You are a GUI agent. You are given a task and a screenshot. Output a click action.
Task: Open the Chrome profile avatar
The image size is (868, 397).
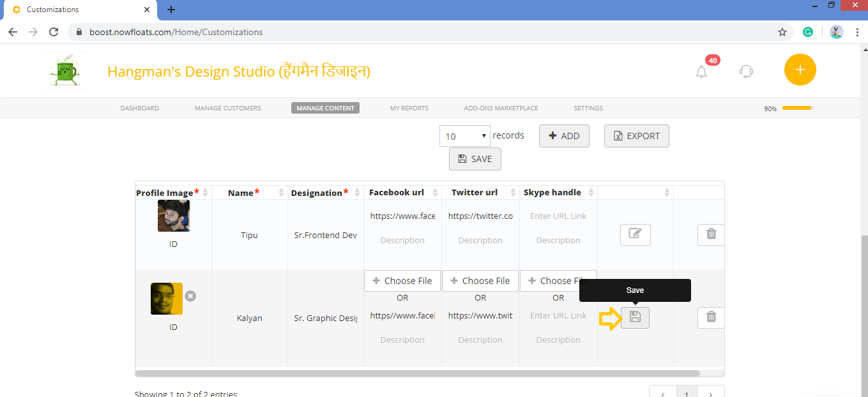(x=836, y=32)
